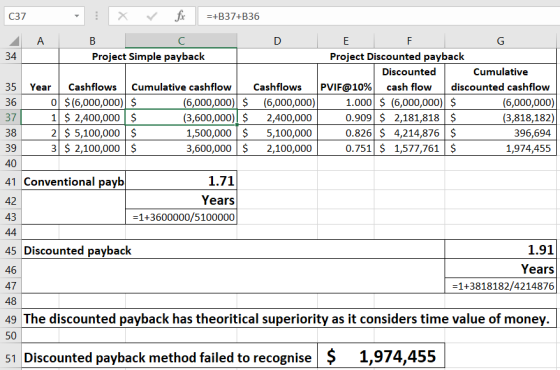Click the PVIF cell showing 0.826
Screen dimensions: 560x370
346,133
